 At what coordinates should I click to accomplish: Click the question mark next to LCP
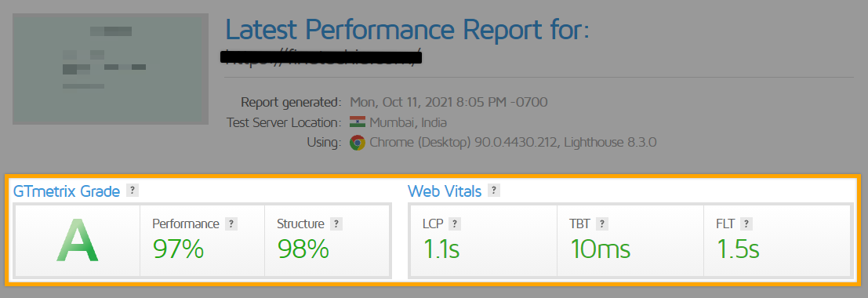coord(455,223)
